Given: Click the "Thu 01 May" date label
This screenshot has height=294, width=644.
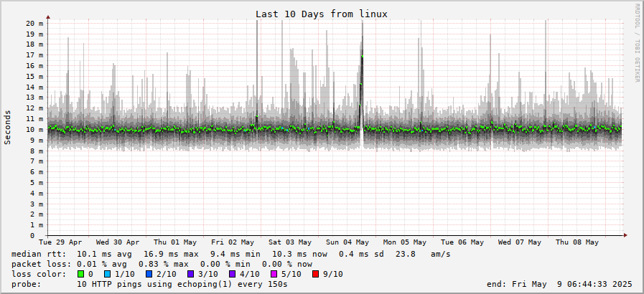Looking at the screenshot, I should pyautogui.click(x=175, y=242).
